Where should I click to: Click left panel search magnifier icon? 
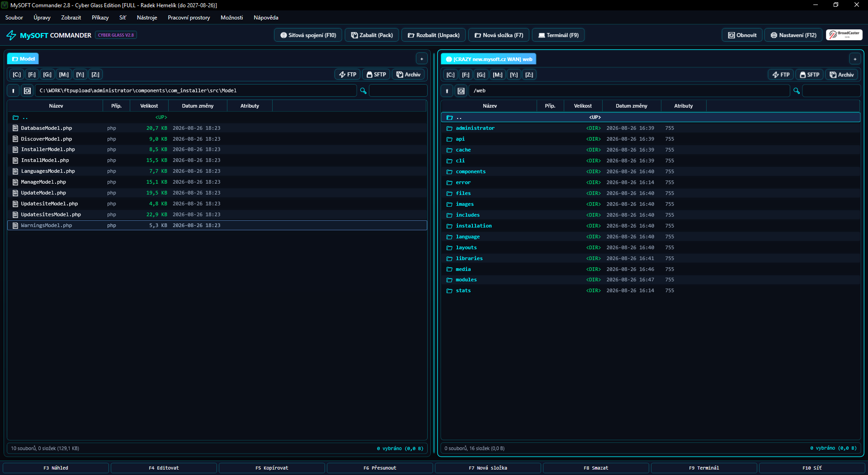tap(363, 91)
